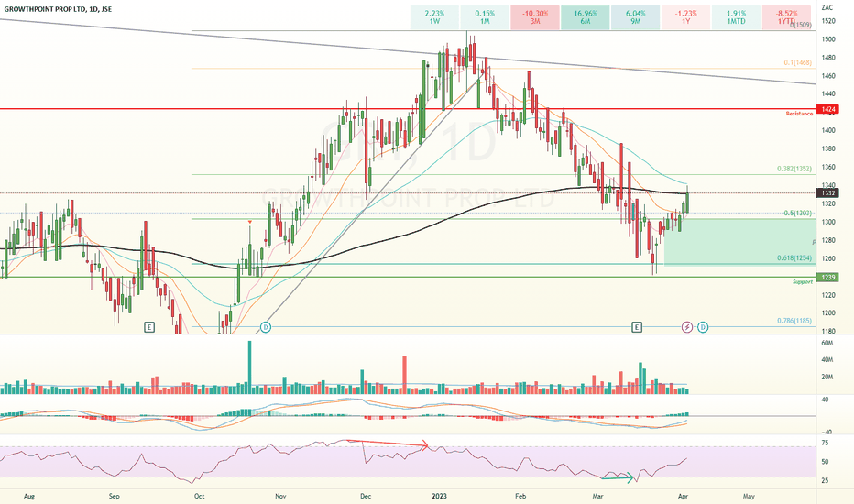Click the purple lightning event marker
Image resolution: width=854 pixels, height=504 pixels.
point(687,327)
